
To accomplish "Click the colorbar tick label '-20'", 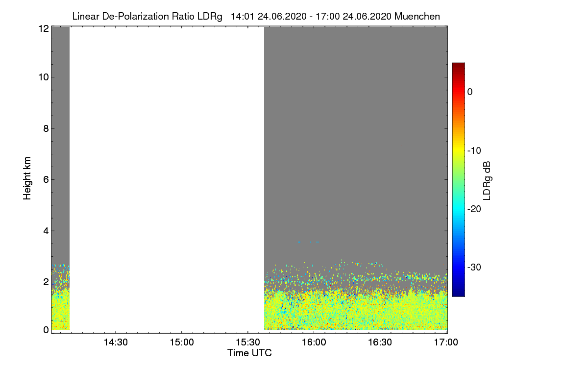I will 475,209.
